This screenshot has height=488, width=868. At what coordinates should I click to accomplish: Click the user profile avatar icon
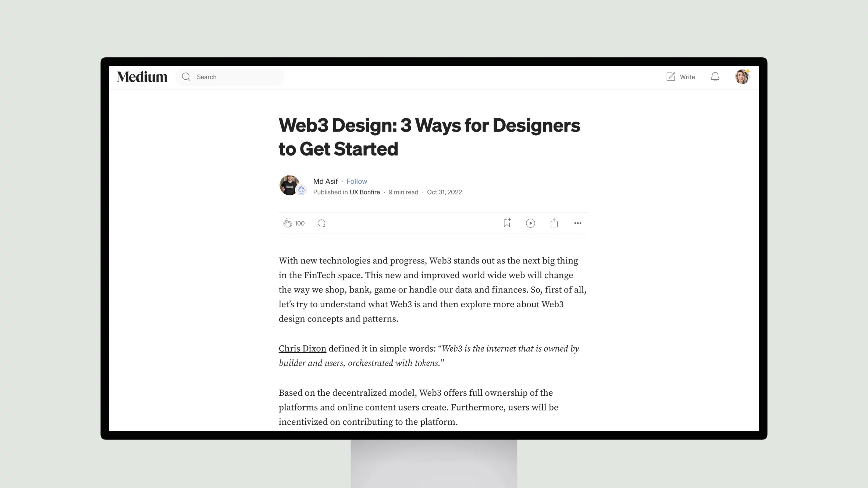(x=742, y=76)
